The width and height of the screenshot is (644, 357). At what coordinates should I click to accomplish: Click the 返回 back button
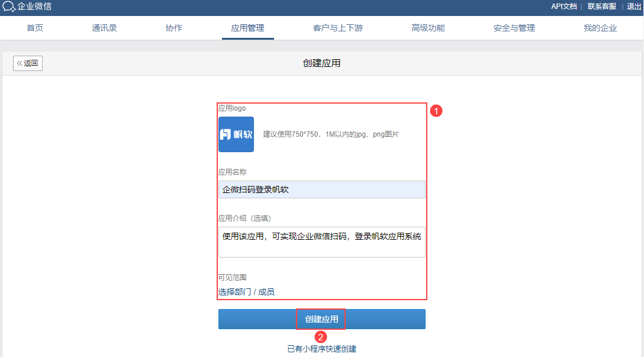28,63
